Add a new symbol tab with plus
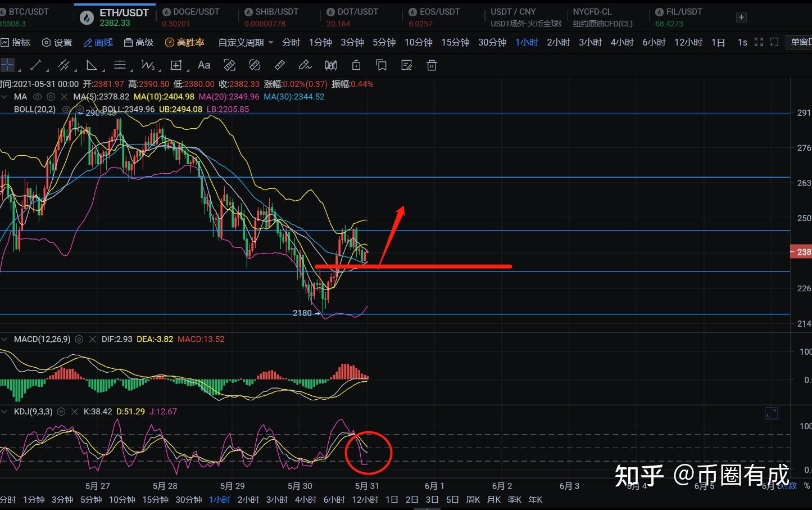This screenshot has height=510, width=812. [x=741, y=17]
